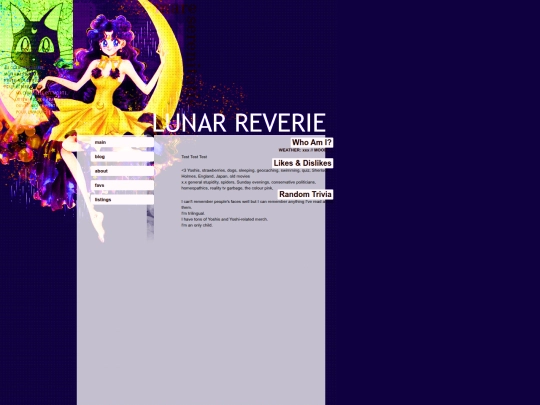Open the main navigation link
540x405 pixels.
pyautogui.click(x=122, y=142)
